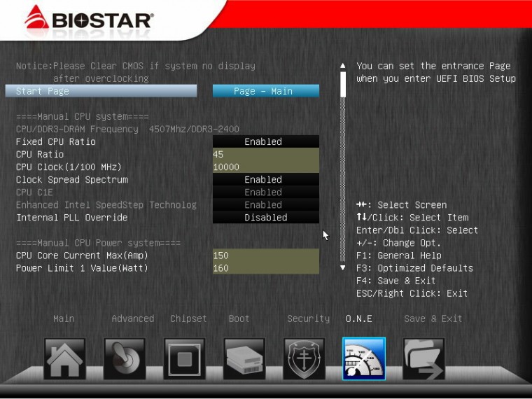Select Power Limit 1 Value(Watt) label
532x399 pixels.
[82, 267]
